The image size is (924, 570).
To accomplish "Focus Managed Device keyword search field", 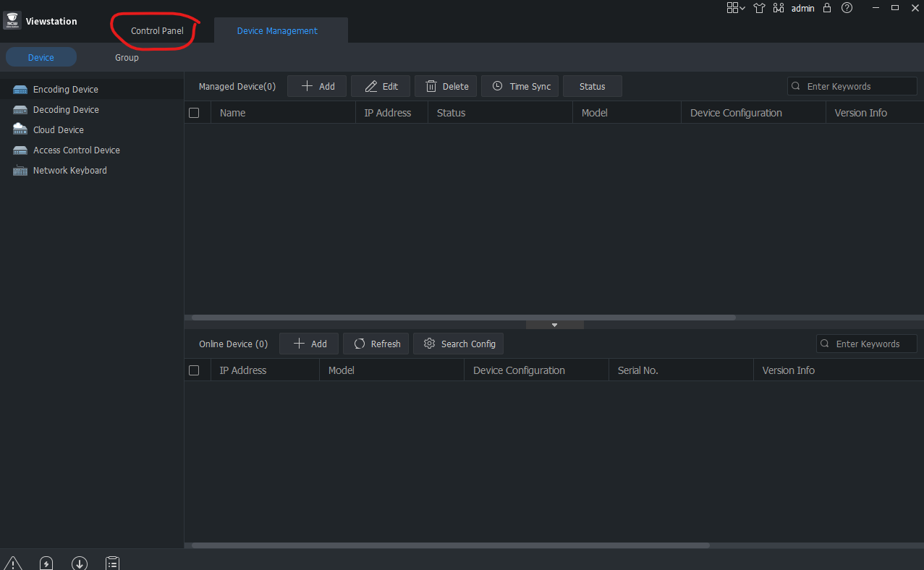I will coord(852,86).
